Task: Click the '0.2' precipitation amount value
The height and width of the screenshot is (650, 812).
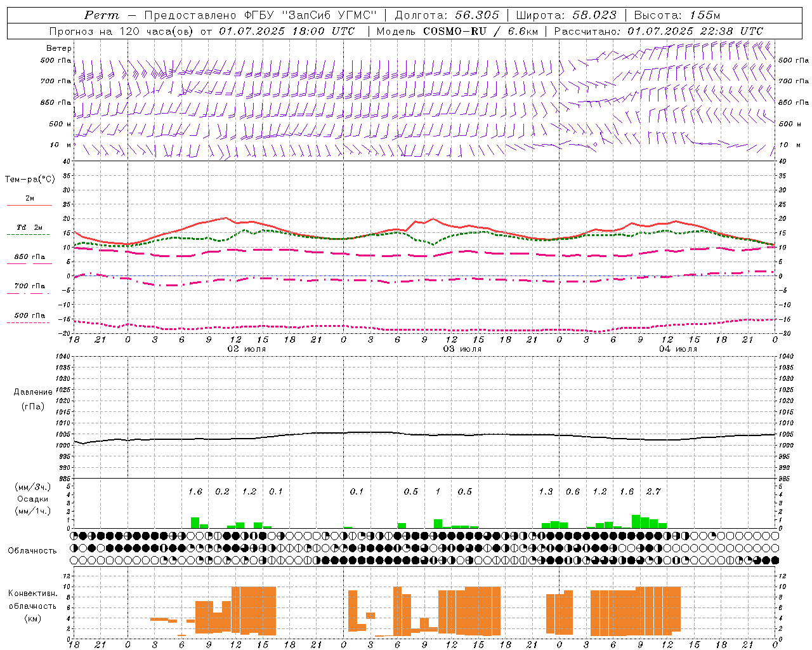Action: pos(222,492)
